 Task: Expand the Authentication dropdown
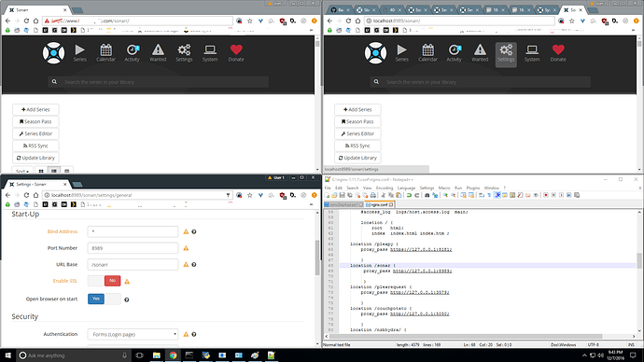(133, 334)
